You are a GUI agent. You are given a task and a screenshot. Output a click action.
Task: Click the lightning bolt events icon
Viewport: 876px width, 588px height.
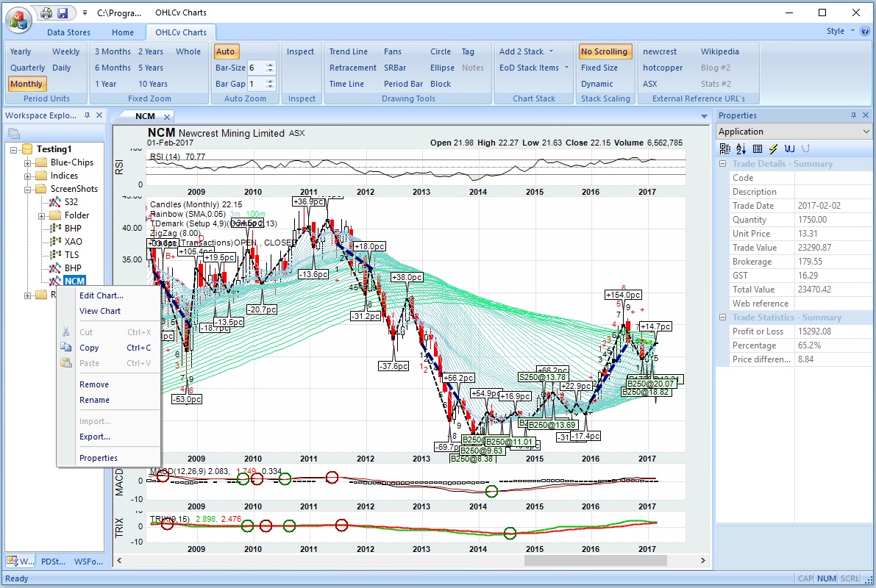(773, 148)
